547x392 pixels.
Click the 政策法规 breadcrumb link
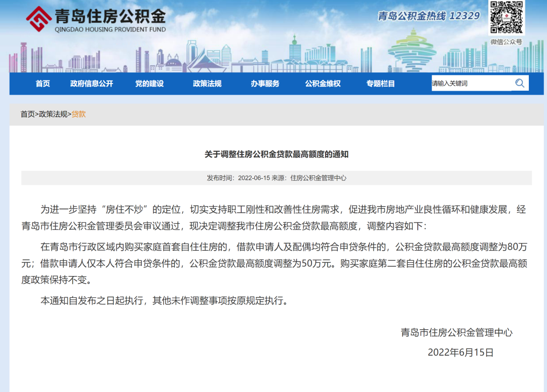(x=53, y=114)
